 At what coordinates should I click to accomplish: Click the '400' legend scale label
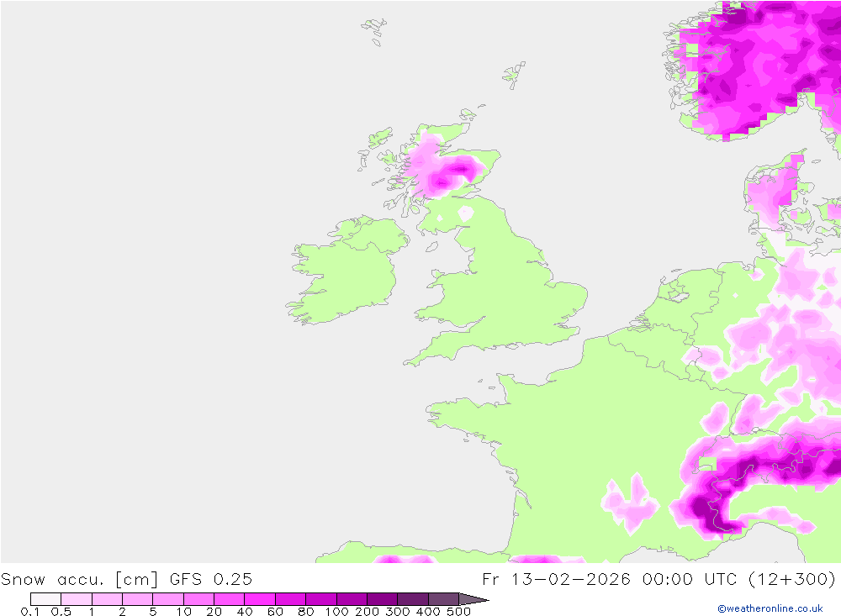coord(429,612)
